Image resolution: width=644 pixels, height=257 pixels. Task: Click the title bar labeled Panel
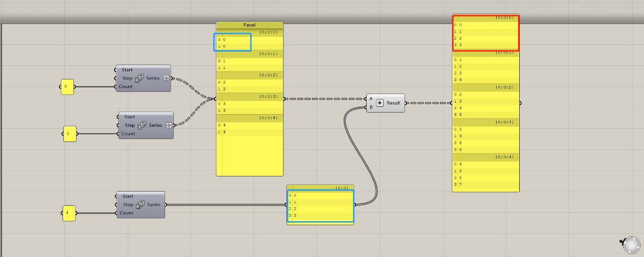point(250,25)
